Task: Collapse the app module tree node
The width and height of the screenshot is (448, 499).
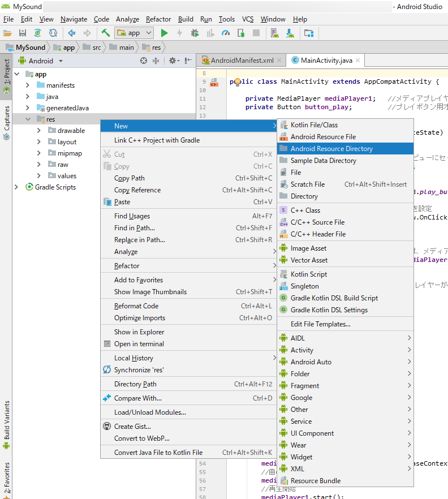Action: (17, 74)
